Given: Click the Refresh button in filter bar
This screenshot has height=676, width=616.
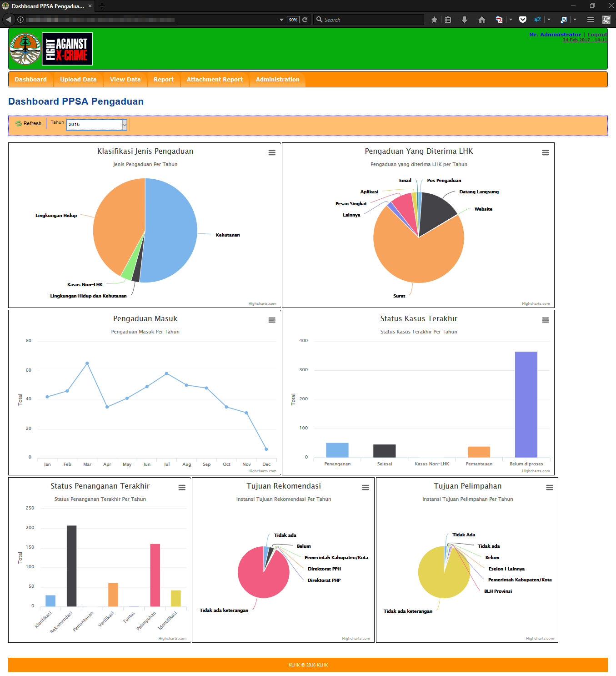Looking at the screenshot, I should tap(29, 123).
